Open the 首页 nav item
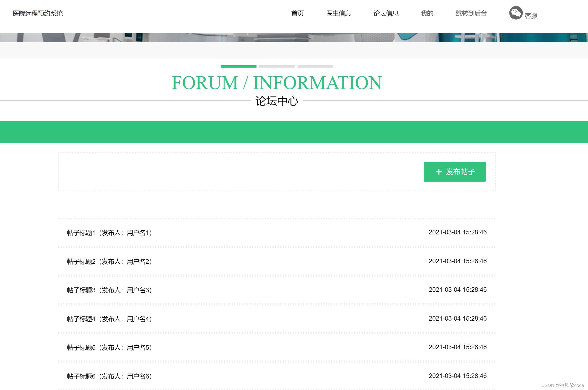This screenshot has height=390, width=588. coord(298,13)
